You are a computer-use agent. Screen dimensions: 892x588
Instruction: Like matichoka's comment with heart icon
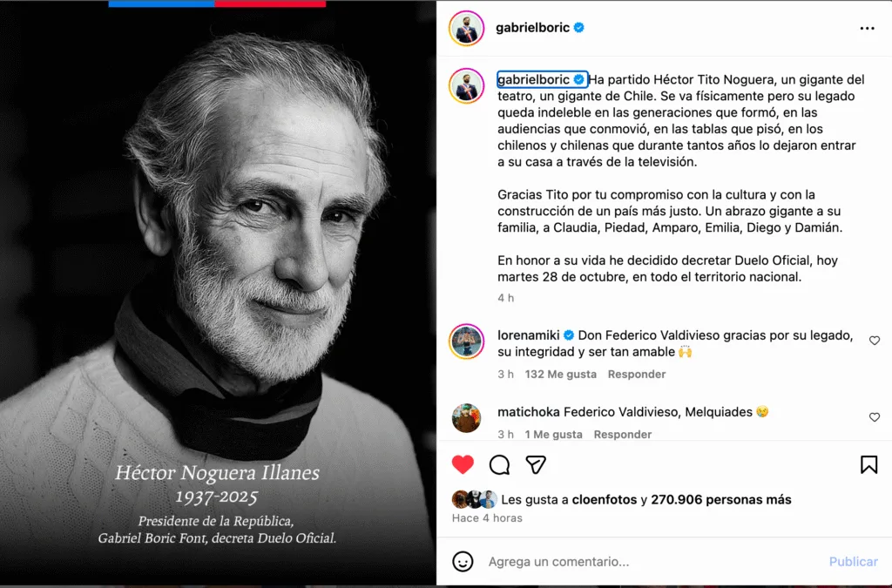[875, 417]
